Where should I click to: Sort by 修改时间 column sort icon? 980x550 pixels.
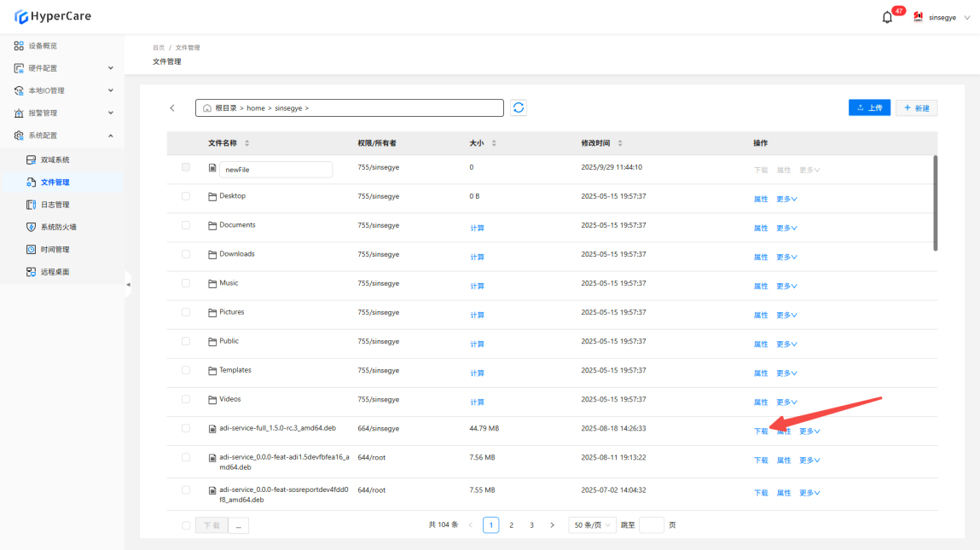point(620,143)
